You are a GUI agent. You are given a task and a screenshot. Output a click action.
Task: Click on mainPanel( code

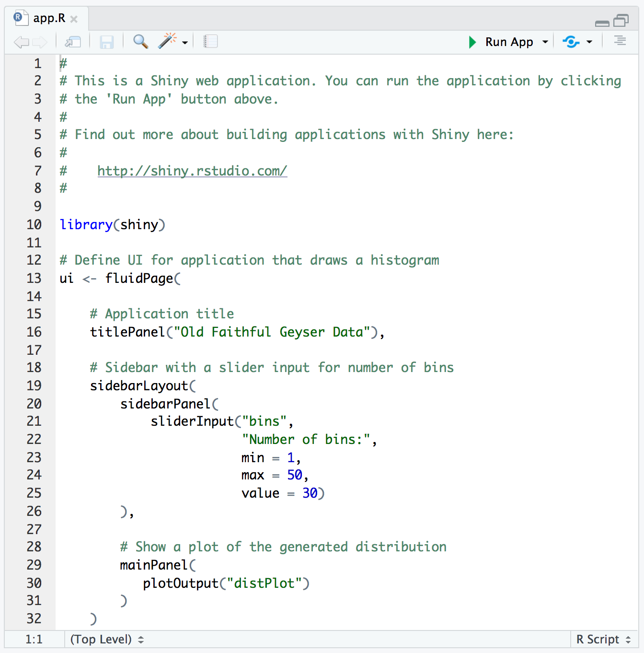tap(158, 565)
